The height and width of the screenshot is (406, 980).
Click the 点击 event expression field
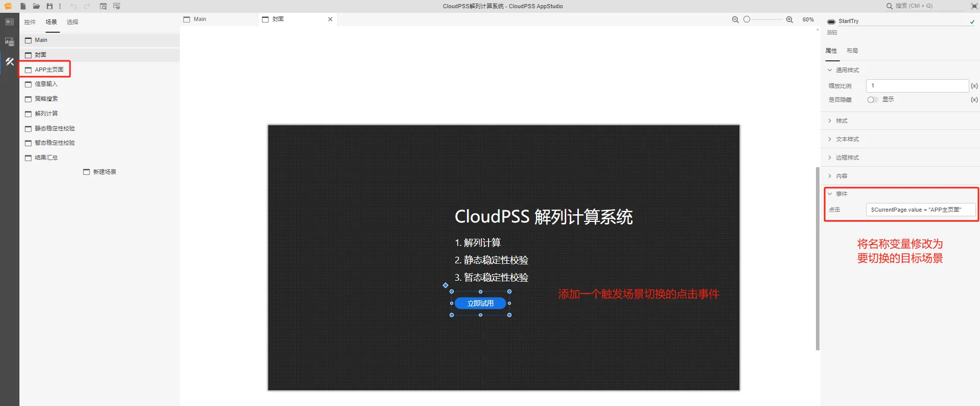(921, 210)
